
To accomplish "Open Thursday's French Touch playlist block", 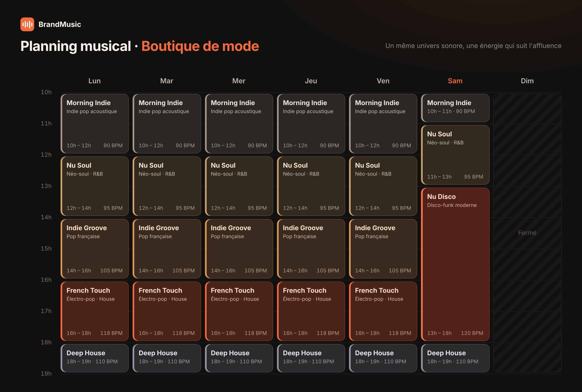I will click(x=311, y=311).
